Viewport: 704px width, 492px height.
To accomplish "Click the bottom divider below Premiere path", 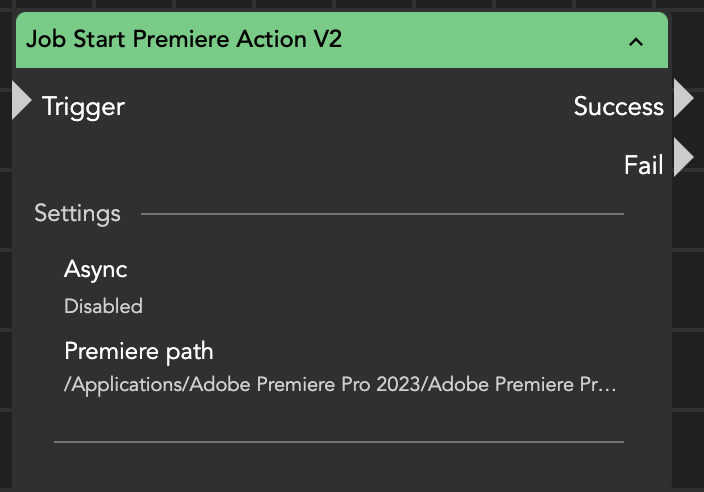I will click(338, 441).
